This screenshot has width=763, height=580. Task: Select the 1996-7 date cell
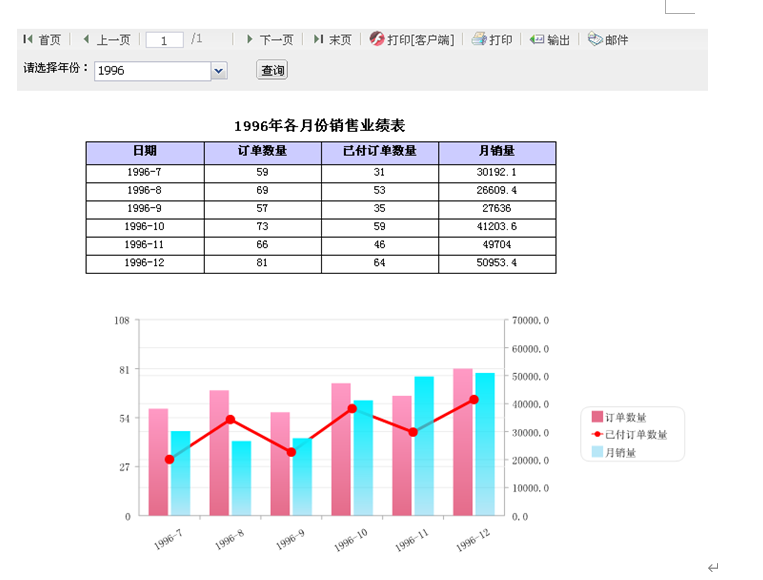tap(145, 172)
